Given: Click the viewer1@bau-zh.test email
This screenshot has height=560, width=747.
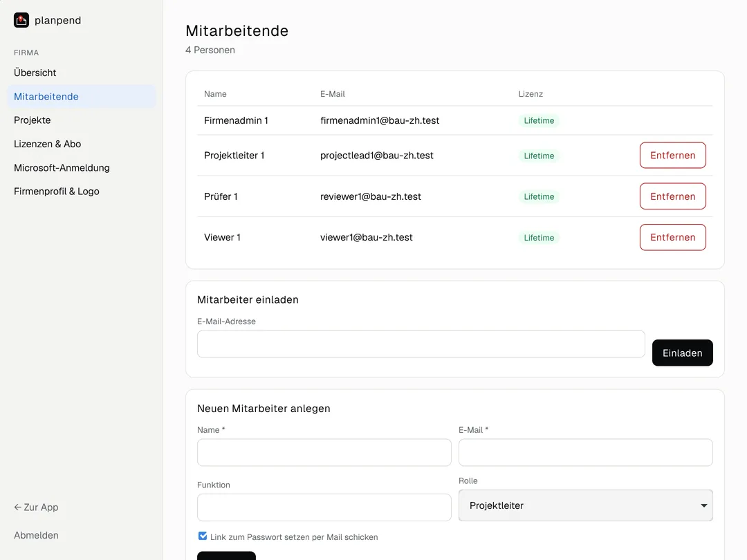Looking at the screenshot, I should (367, 237).
